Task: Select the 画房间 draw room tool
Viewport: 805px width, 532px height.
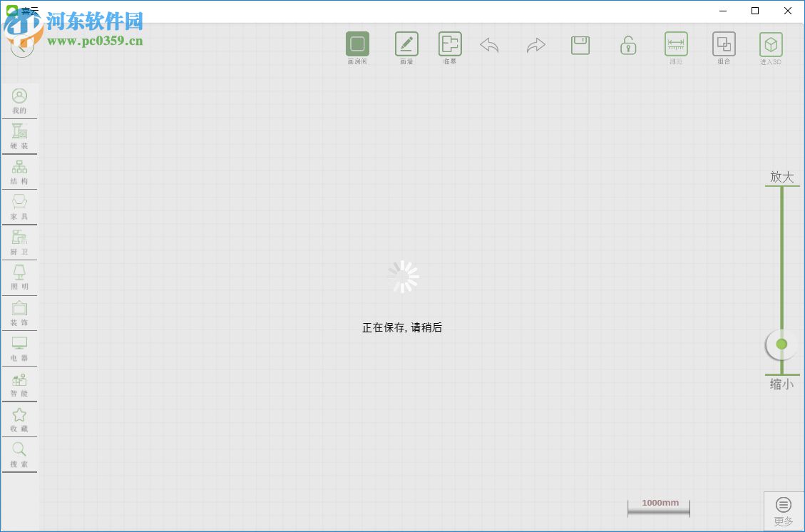Action: [357, 48]
